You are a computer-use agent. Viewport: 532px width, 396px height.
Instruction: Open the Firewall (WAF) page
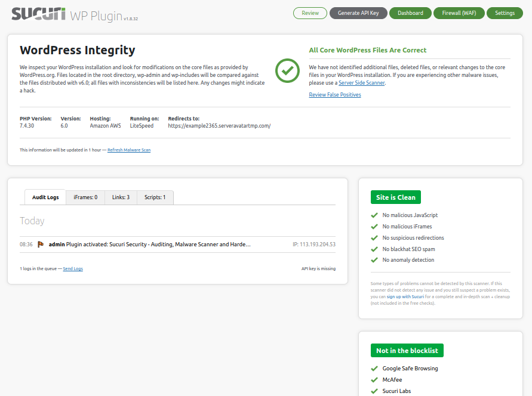[459, 13]
